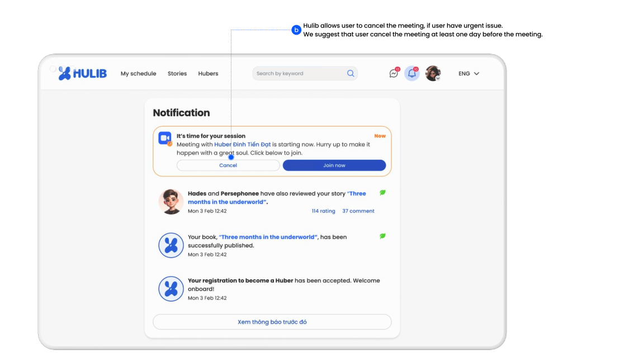Open My schedule menu
The width and height of the screenshot is (644, 364).
click(138, 74)
